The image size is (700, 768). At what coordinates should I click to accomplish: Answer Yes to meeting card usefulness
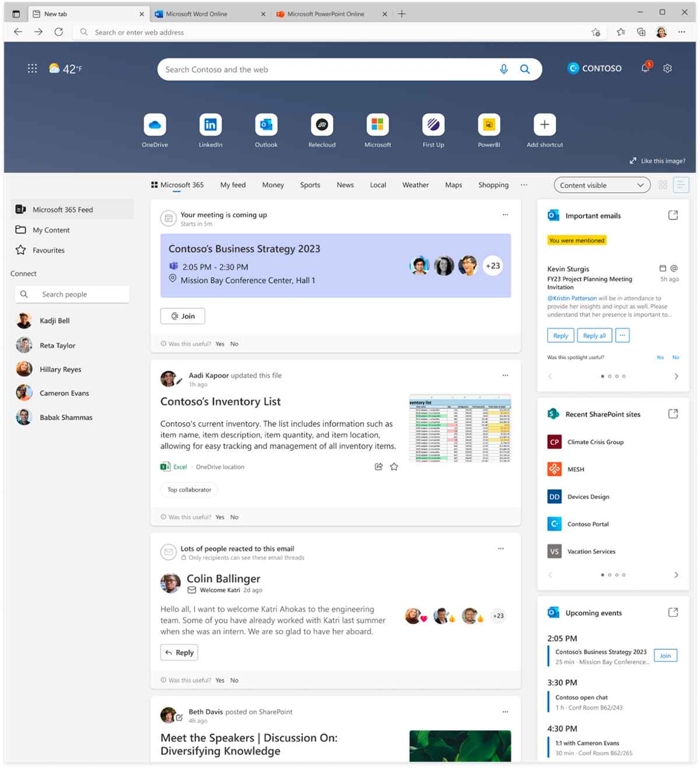pos(220,344)
